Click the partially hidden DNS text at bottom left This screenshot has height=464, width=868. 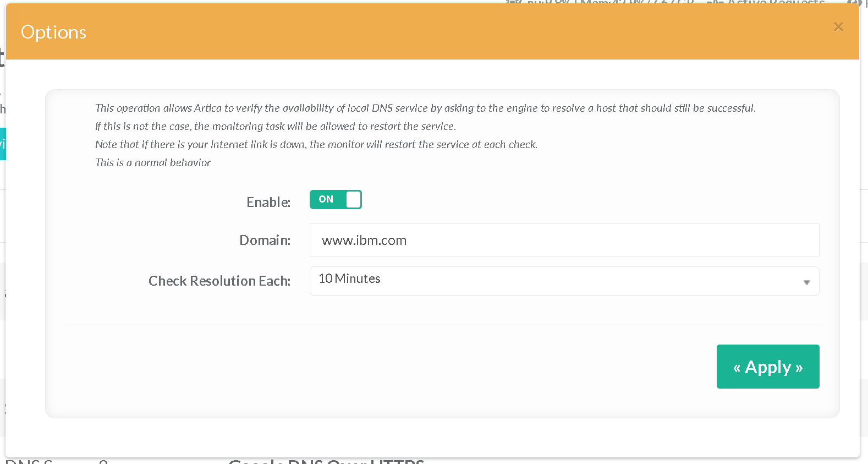(x=29, y=461)
